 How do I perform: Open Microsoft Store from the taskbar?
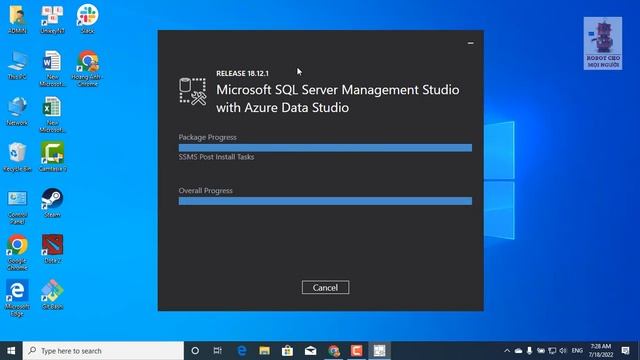pyautogui.click(x=287, y=351)
